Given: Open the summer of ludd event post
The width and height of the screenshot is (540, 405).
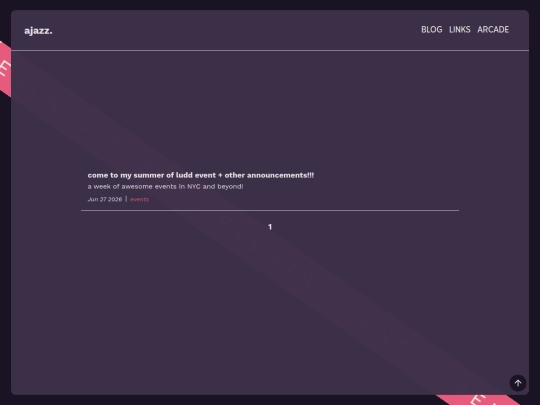Looking at the screenshot, I should (201, 175).
